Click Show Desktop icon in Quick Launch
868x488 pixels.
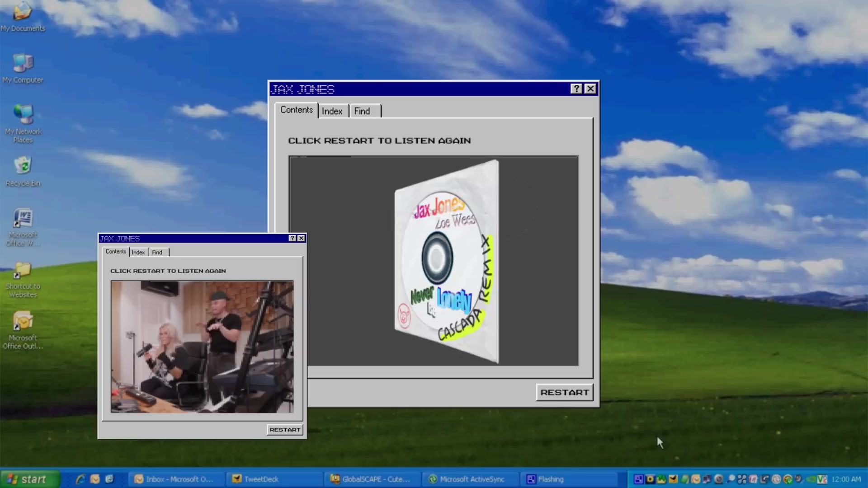pos(109,479)
